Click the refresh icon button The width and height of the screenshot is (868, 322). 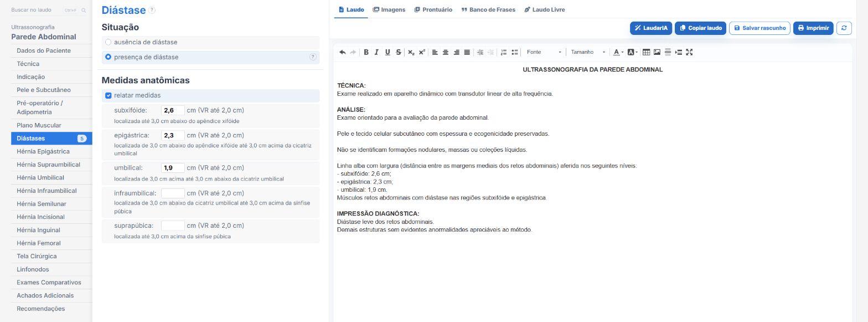[x=844, y=28]
